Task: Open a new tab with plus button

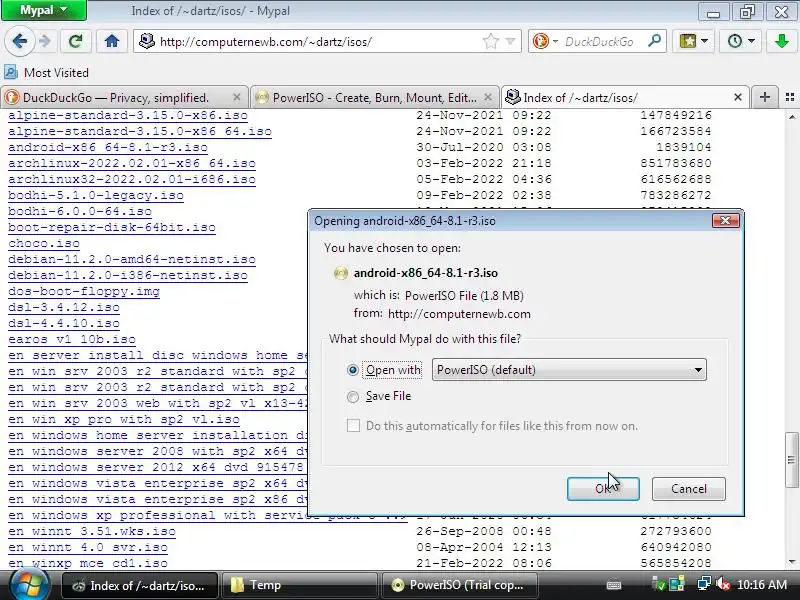Action: pos(764,97)
